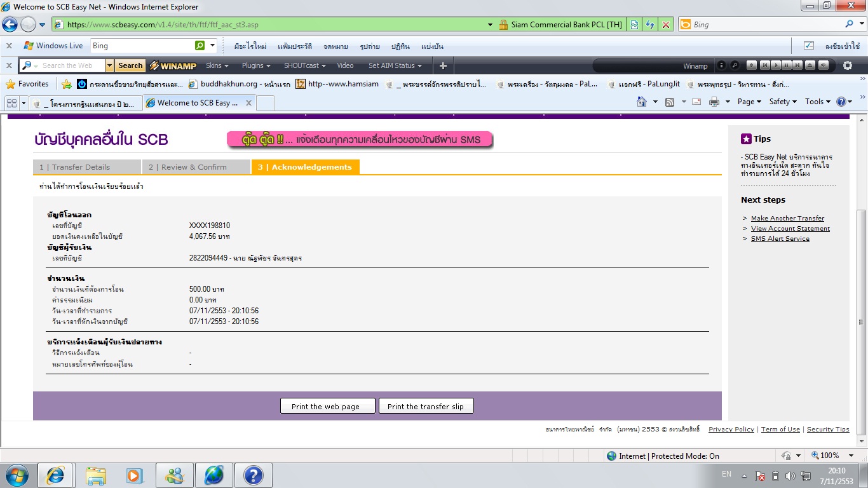Viewport: 868px width, 488px height.
Task: Open the Security Tips footer link
Action: [828, 430]
